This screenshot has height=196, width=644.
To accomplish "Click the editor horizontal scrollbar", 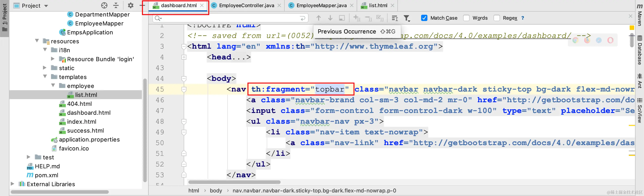I will (x=234, y=182).
